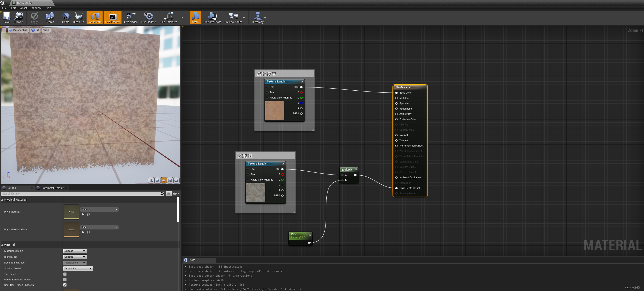Select the plane preview mesh icon
Screen dimensions: 644x291
[x=164, y=180]
